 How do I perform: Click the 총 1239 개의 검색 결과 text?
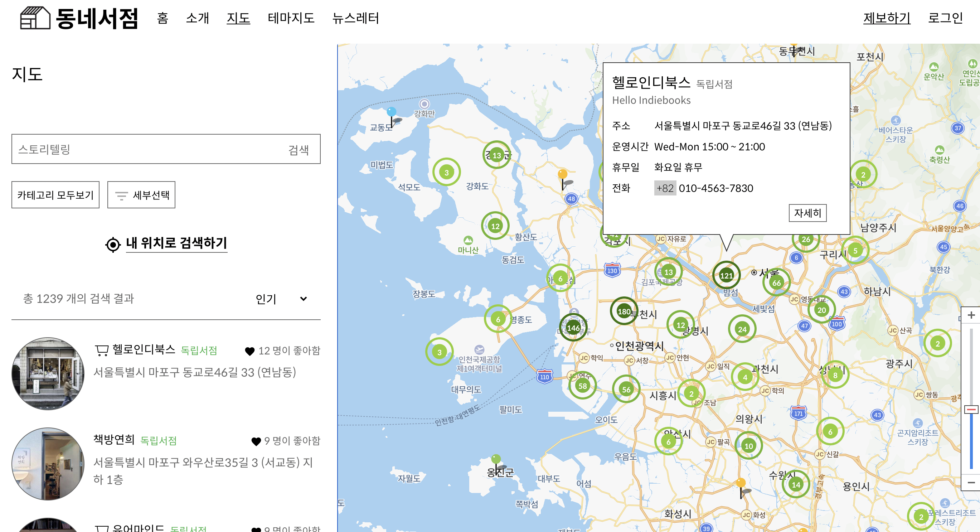point(78,299)
